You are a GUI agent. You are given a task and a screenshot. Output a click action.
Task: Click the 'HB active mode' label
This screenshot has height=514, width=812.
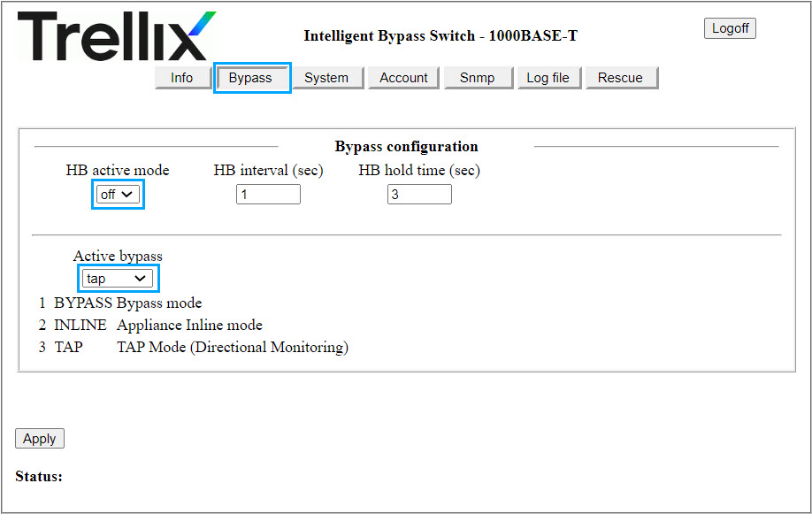point(118,170)
